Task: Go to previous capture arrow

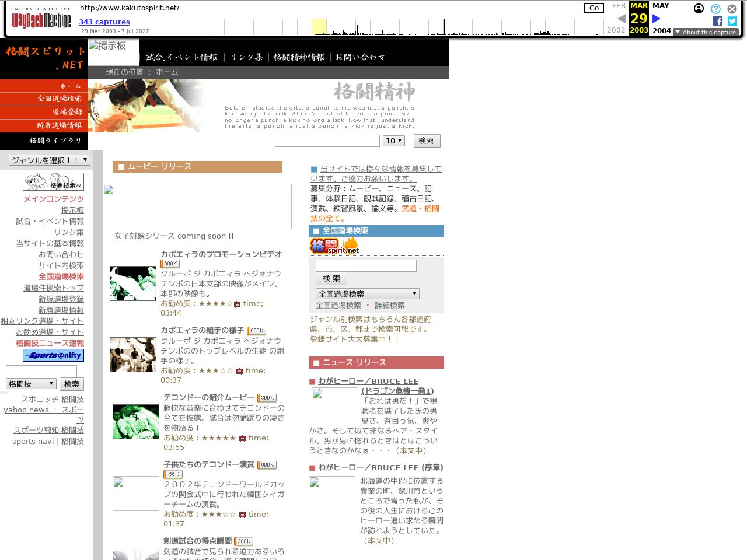Action: click(622, 19)
